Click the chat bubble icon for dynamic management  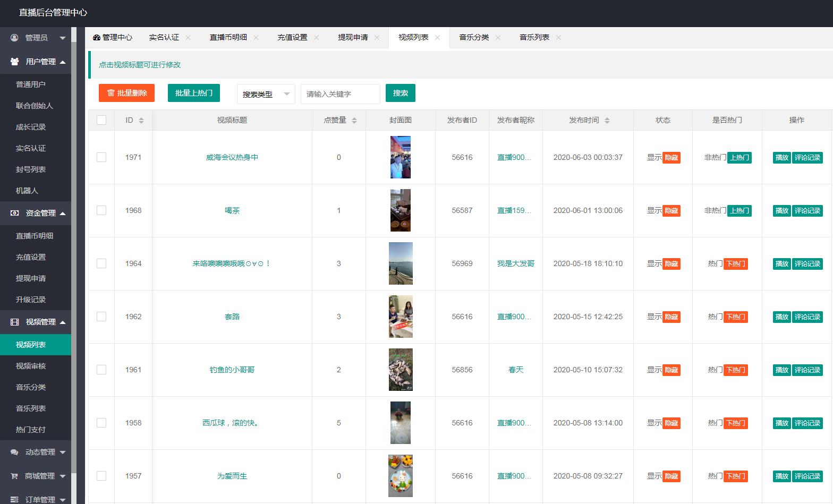pos(14,452)
